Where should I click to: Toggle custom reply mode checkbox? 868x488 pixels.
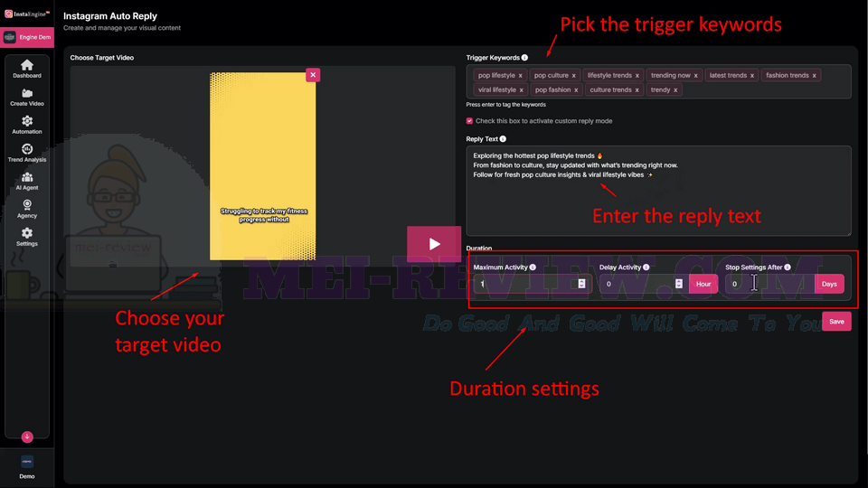click(469, 120)
